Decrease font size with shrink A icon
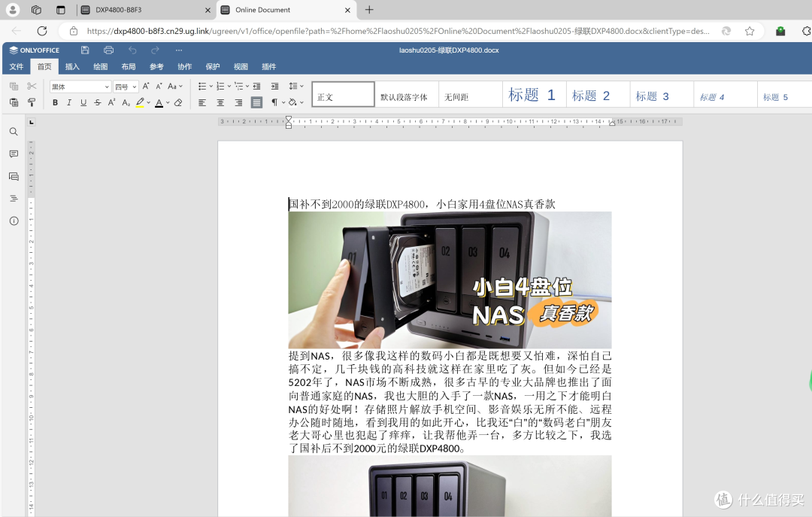 159,86
